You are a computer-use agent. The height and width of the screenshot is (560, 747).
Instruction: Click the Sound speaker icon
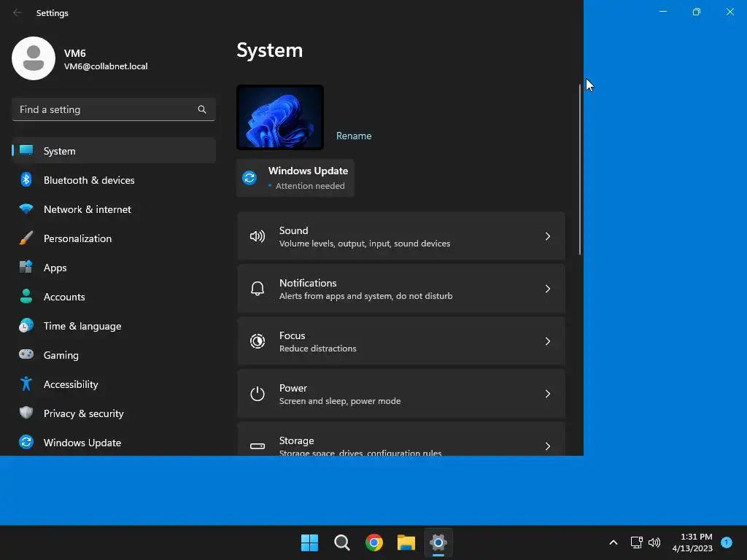(258, 236)
